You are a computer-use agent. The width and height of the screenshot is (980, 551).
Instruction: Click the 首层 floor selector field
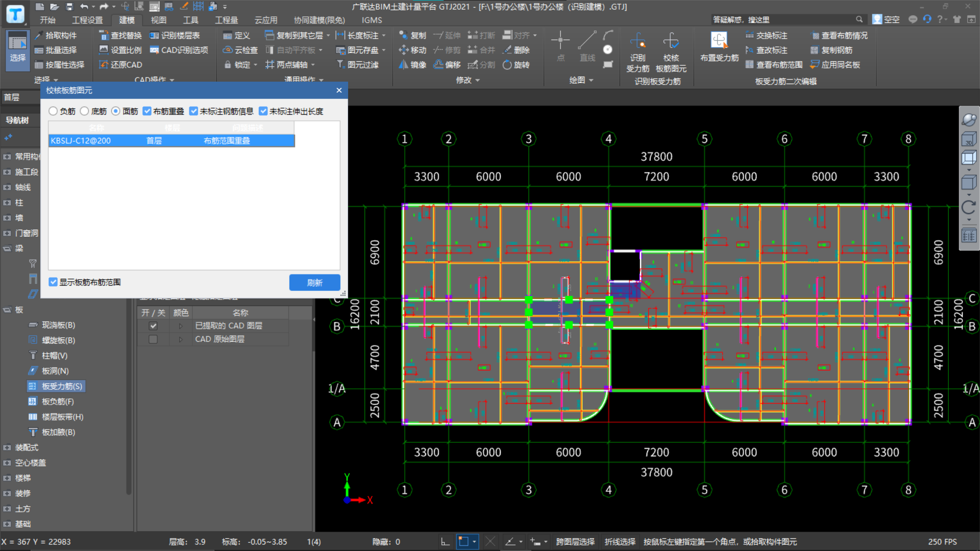(20, 97)
